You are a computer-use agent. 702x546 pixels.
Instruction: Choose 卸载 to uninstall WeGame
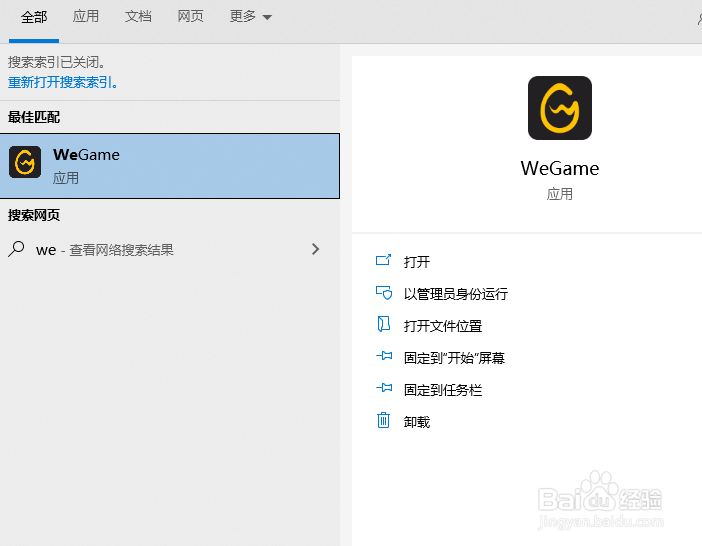click(417, 422)
